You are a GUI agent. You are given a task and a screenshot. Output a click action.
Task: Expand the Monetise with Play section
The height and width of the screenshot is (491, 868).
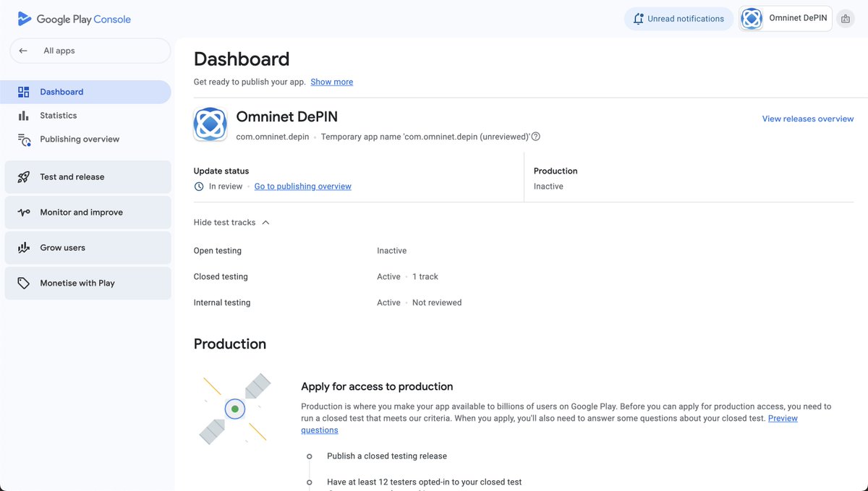tap(88, 283)
